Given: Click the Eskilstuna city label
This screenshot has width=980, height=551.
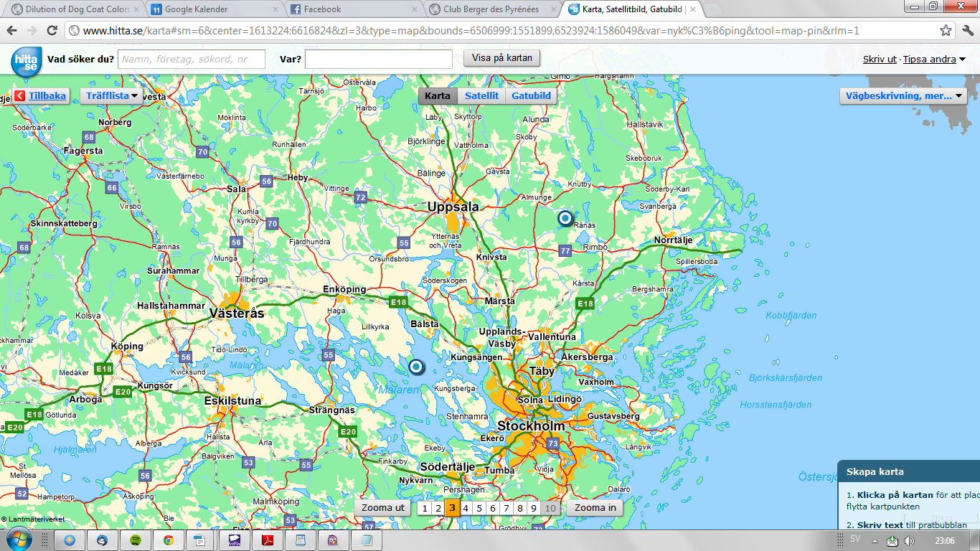Looking at the screenshot, I should pyautogui.click(x=232, y=401).
